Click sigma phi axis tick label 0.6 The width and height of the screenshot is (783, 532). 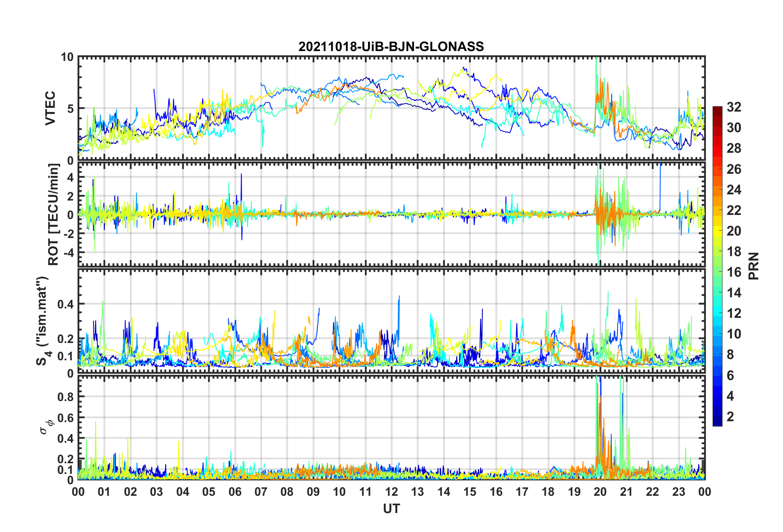[x=65, y=418]
